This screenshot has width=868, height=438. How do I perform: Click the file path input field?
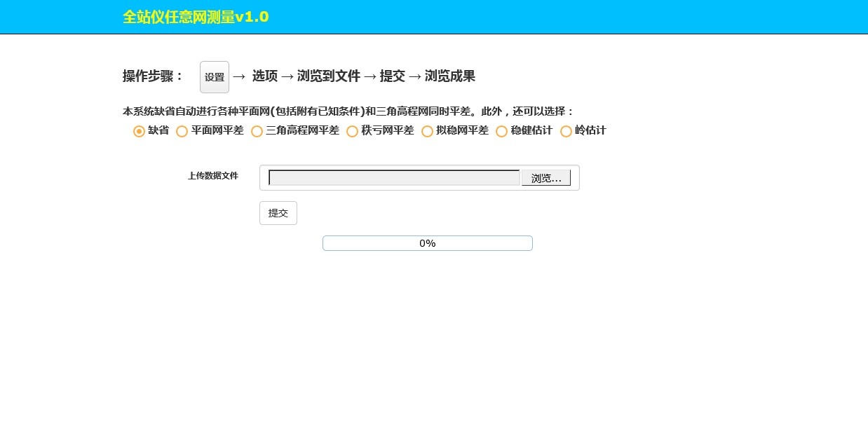coord(393,177)
